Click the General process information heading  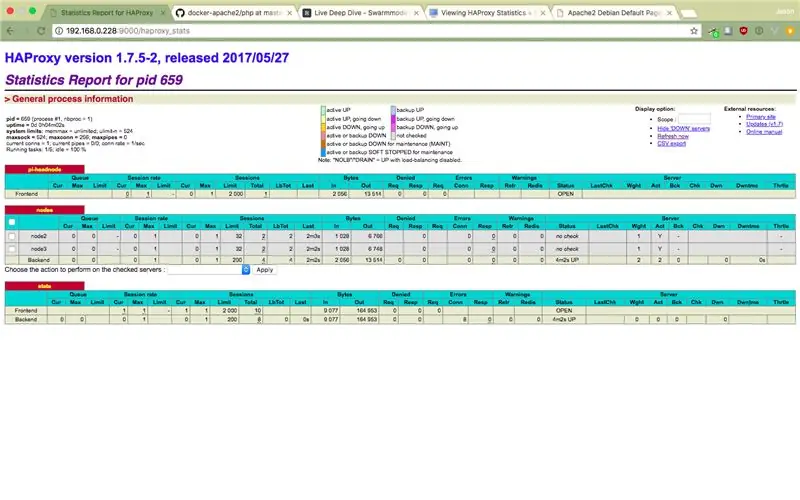(x=72, y=99)
